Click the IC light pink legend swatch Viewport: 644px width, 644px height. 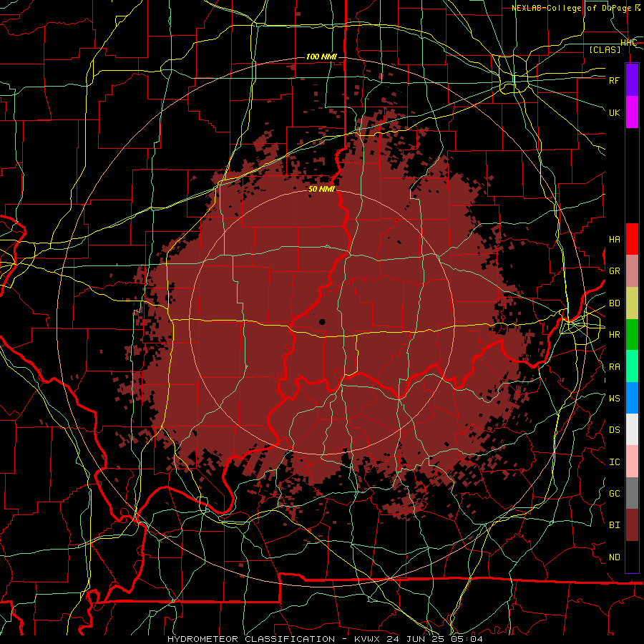point(632,462)
